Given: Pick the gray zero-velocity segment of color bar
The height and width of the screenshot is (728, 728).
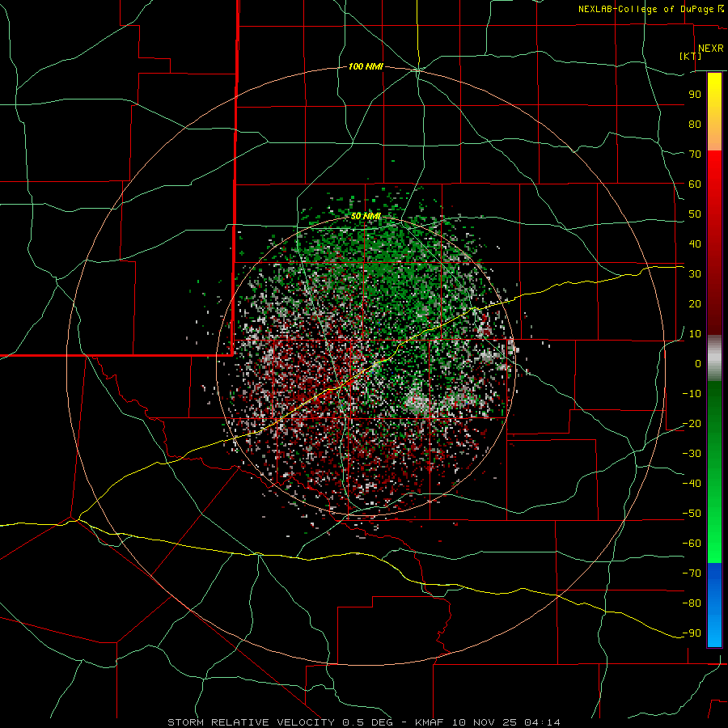Looking at the screenshot, I should point(714,358).
